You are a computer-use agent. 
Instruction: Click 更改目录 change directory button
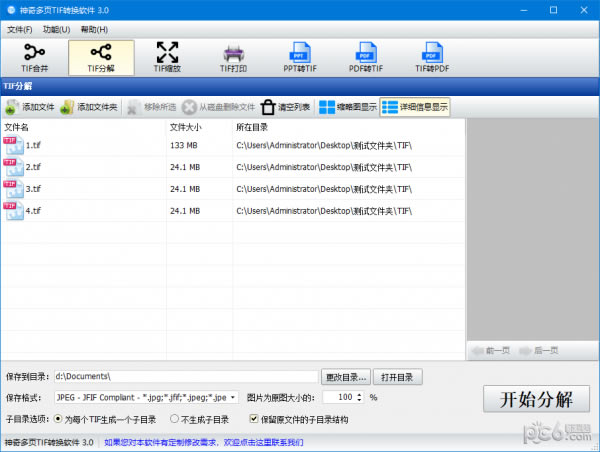pyautogui.click(x=346, y=377)
